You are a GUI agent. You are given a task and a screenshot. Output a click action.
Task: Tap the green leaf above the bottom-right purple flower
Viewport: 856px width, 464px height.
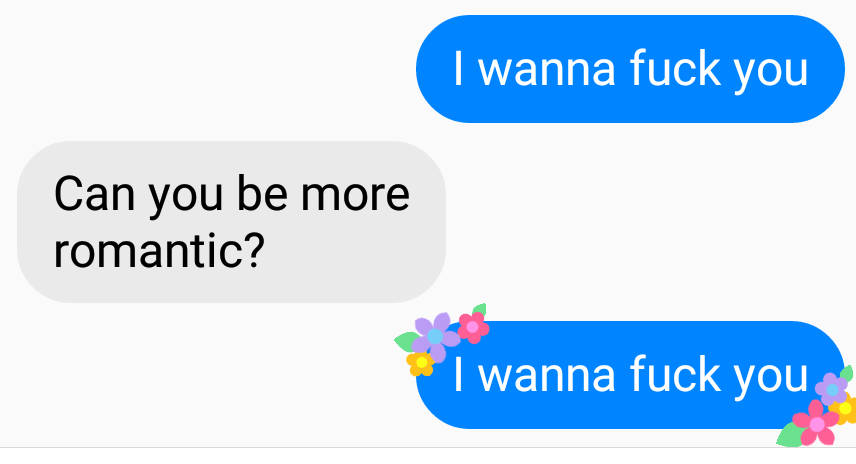point(846,373)
